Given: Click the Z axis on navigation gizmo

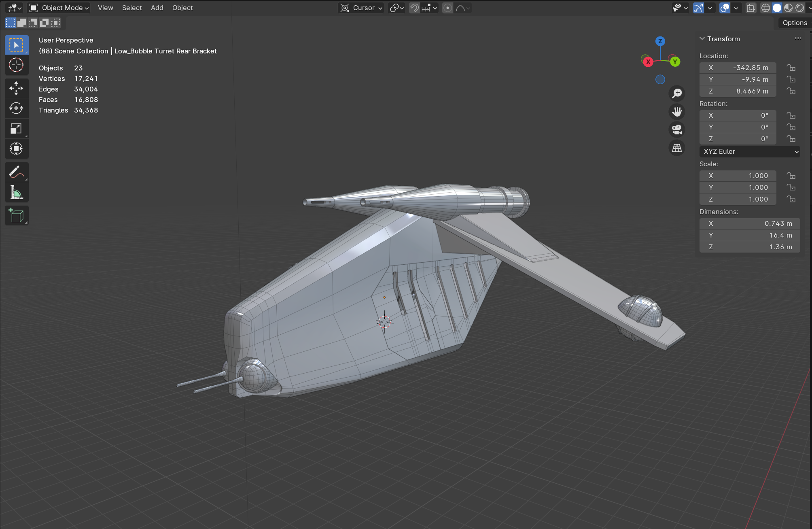Looking at the screenshot, I should click(660, 41).
